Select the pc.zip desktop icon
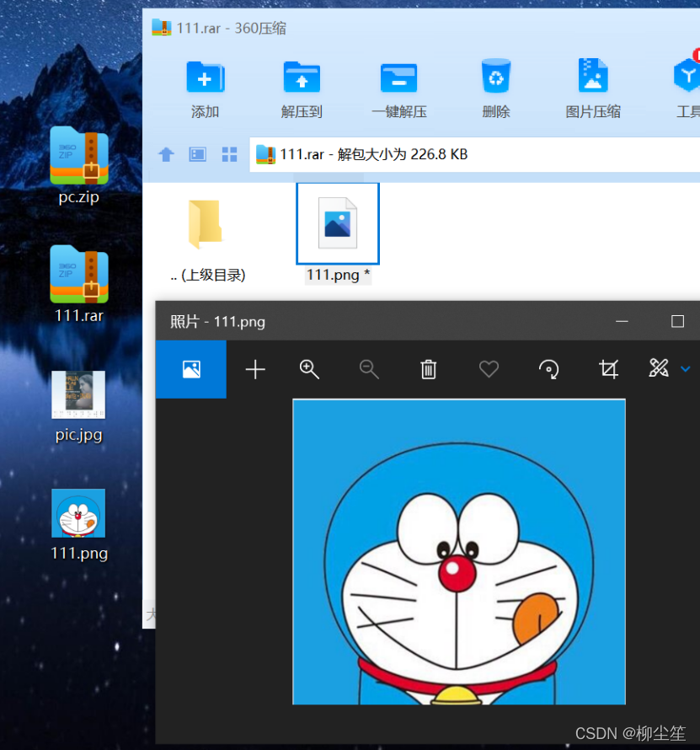Image resolution: width=700 pixels, height=750 pixels. click(x=79, y=156)
